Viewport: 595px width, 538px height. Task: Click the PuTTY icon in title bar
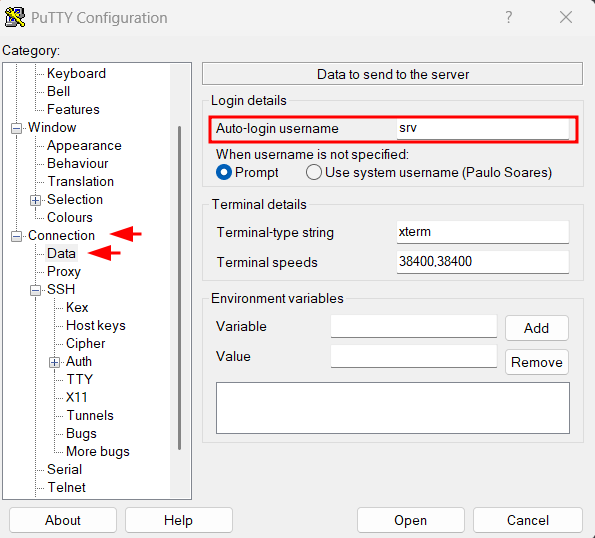point(15,17)
